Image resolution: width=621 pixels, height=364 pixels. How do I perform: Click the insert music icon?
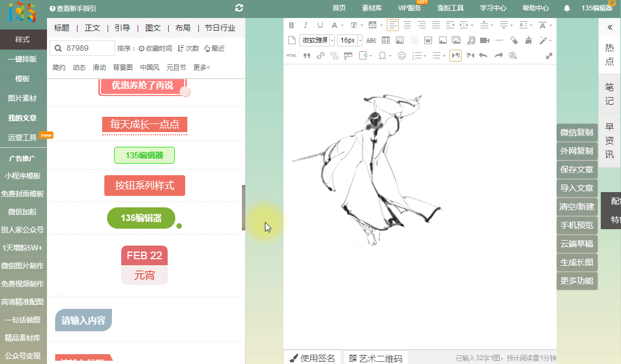pos(471,40)
